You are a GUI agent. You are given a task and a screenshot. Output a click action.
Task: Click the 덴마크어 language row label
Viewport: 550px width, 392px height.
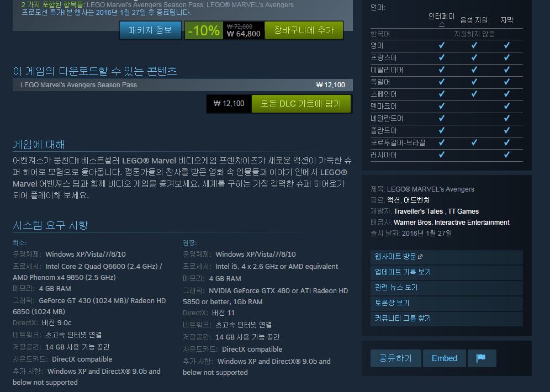(x=383, y=106)
